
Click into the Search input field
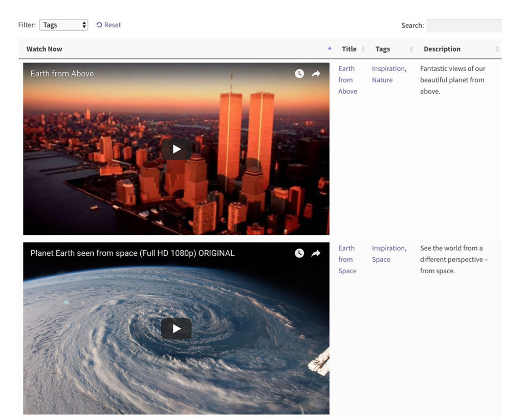(x=464, y=26)
